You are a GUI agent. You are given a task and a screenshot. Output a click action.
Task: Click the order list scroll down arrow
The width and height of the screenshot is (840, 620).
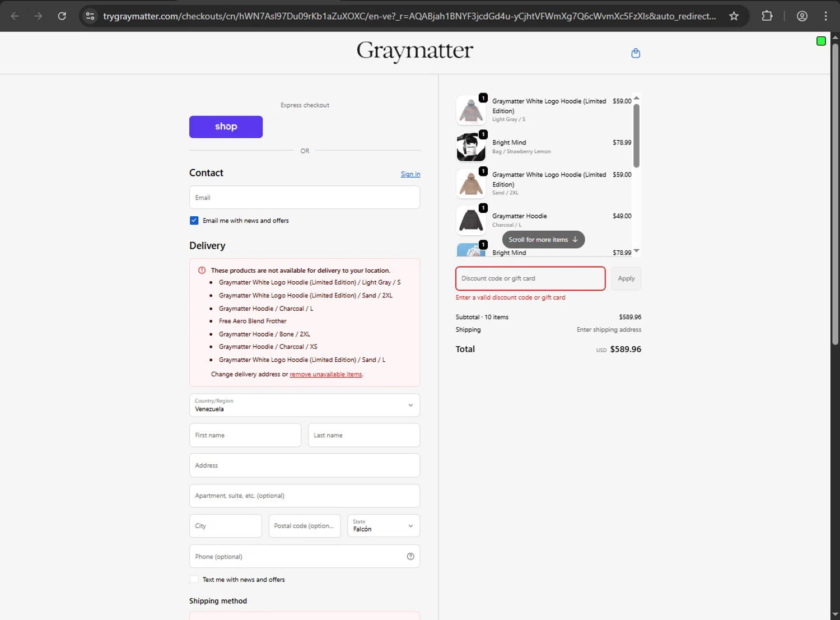636,251
